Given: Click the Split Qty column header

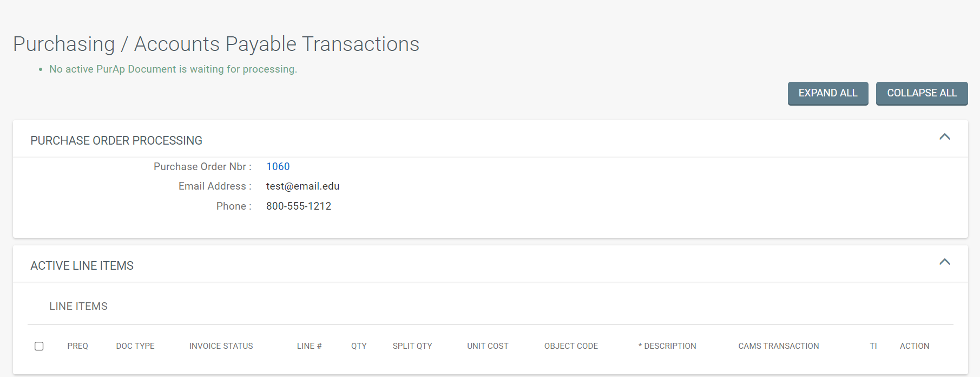Looking at the screenshot, I should pos(412,346).
